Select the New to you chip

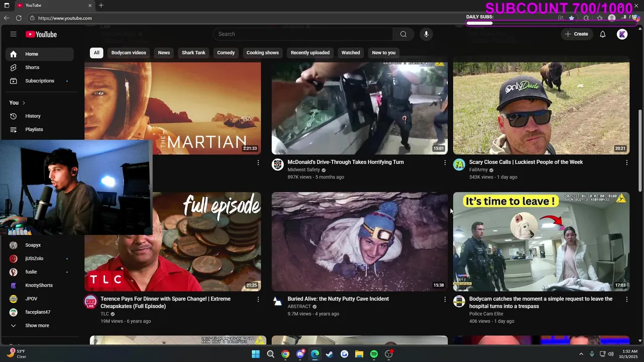pyautogui.click(x=384, y=53)
